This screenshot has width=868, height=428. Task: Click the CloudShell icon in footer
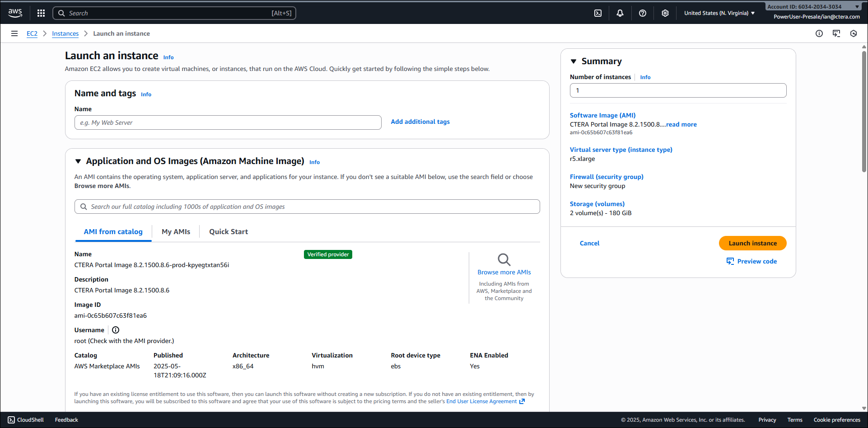coord(11,420)
